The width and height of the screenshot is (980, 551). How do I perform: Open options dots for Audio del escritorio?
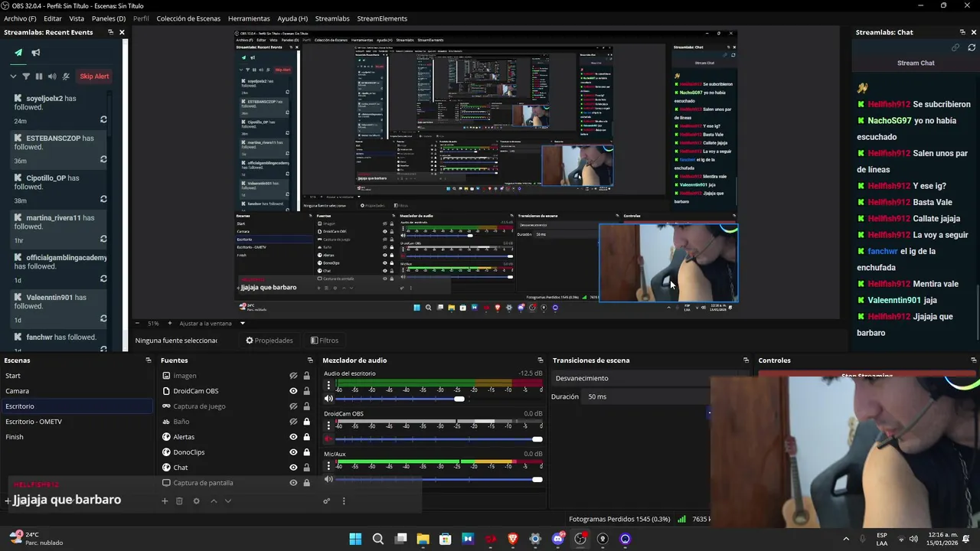[328, 386]
